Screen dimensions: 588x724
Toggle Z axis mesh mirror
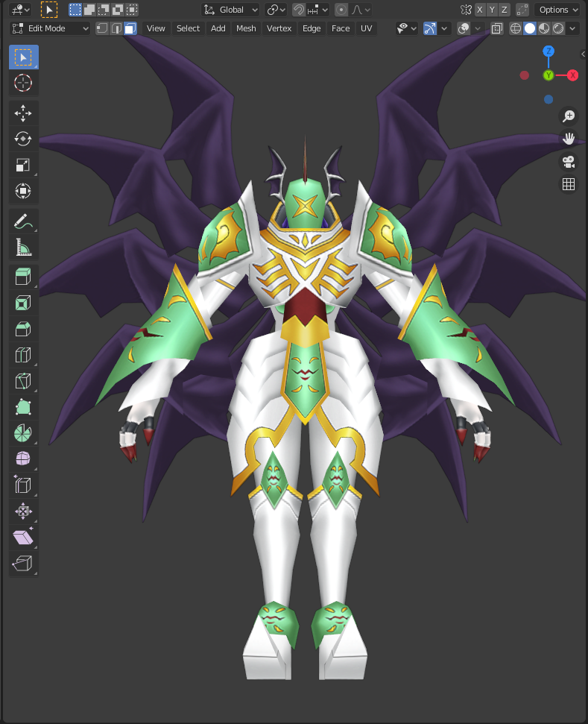tap(505, 10)
